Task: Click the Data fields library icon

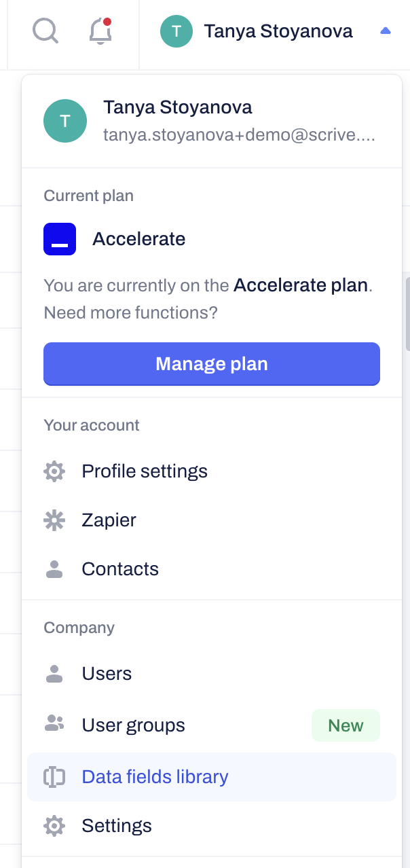Action: [54, 777]
